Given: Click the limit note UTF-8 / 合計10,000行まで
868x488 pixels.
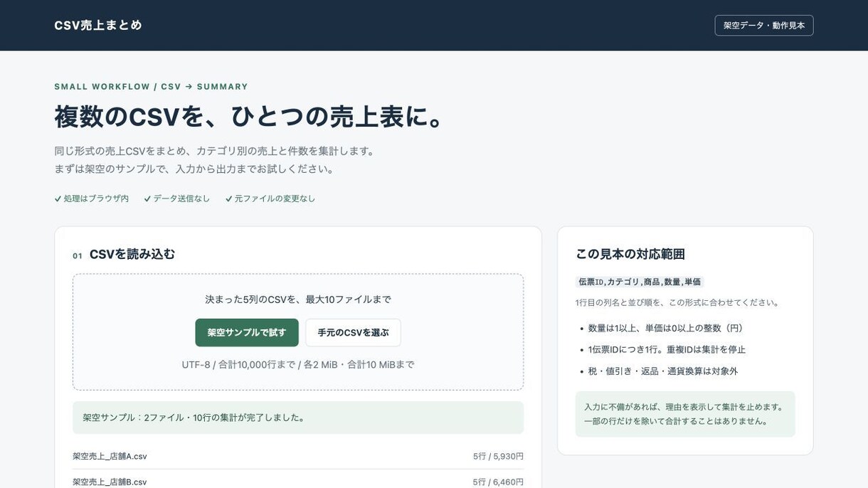Looking at the screenshot, I should point(298,364).
